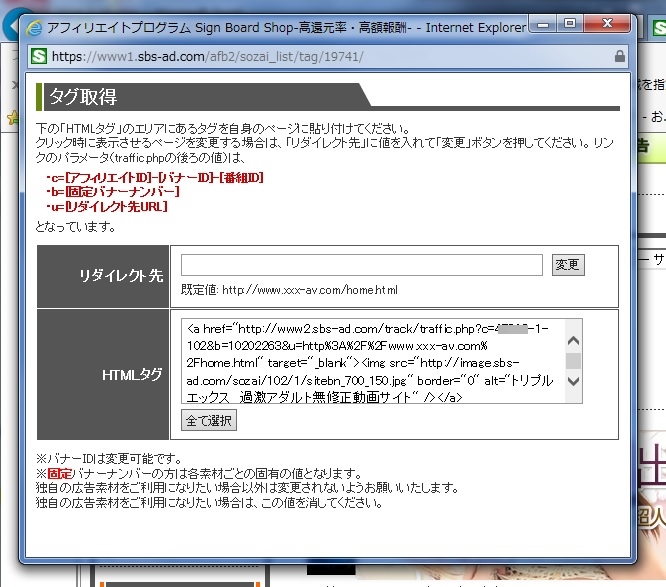The image size is (666, 587).
Task: Click the red 固定 word in the note
Action: tap(59, 473)
